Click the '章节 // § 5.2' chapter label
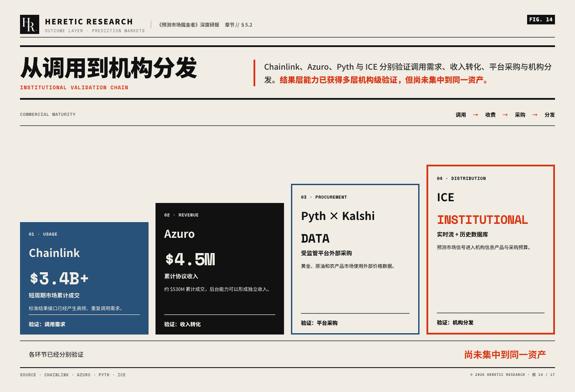Viewport: 575px width, 392px height. click(x=238, y=25)
